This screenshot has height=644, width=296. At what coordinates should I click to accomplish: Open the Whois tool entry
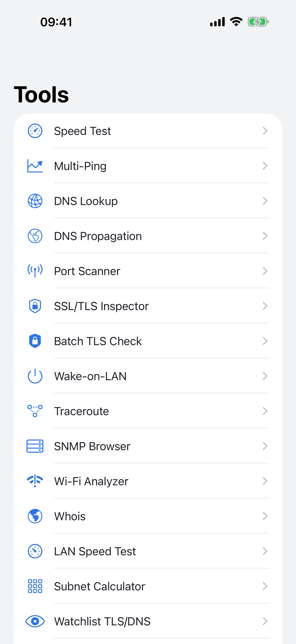(70, 516)
